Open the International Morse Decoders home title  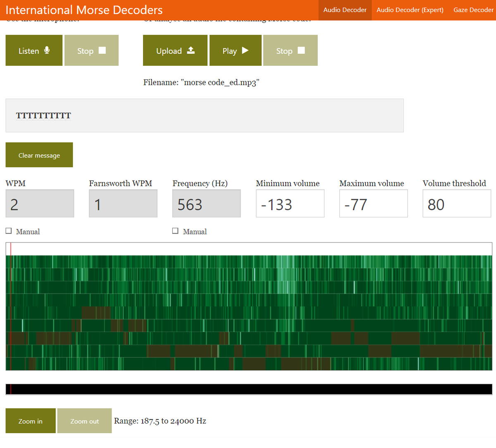pos(84,10)
